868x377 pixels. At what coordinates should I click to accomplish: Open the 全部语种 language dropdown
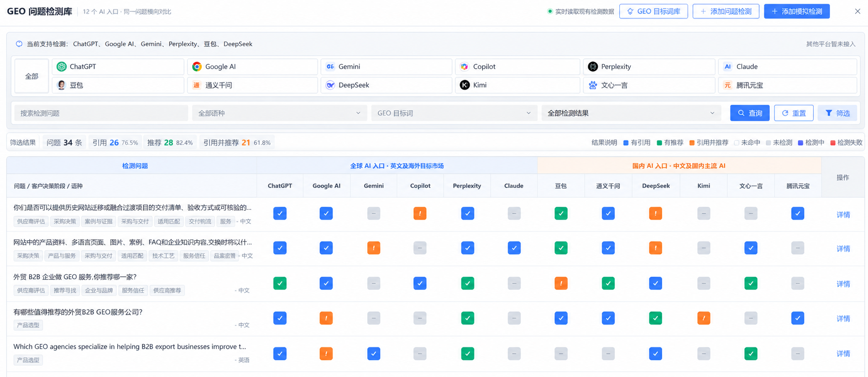point(279,113)
